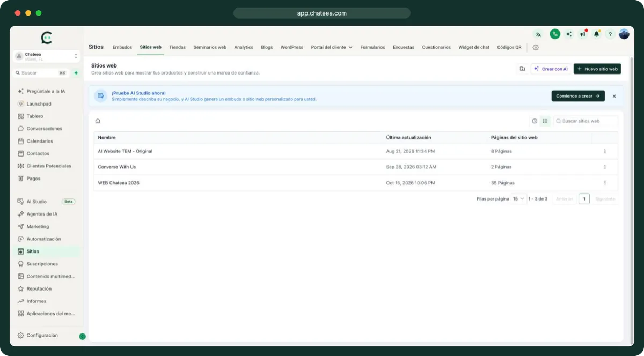Click the Crear con AI button

click(551, 69)
